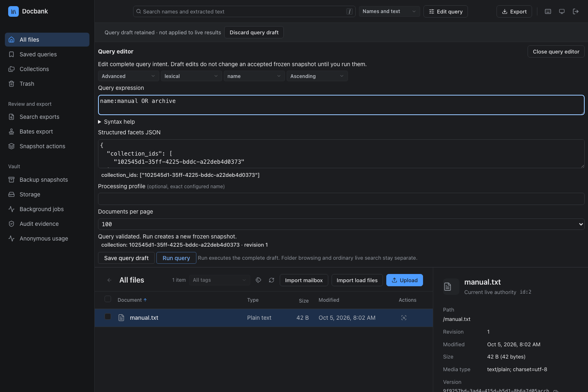Open Snapshot actions
Viewport: 588px width, 392px height.
tap(47, 146)
